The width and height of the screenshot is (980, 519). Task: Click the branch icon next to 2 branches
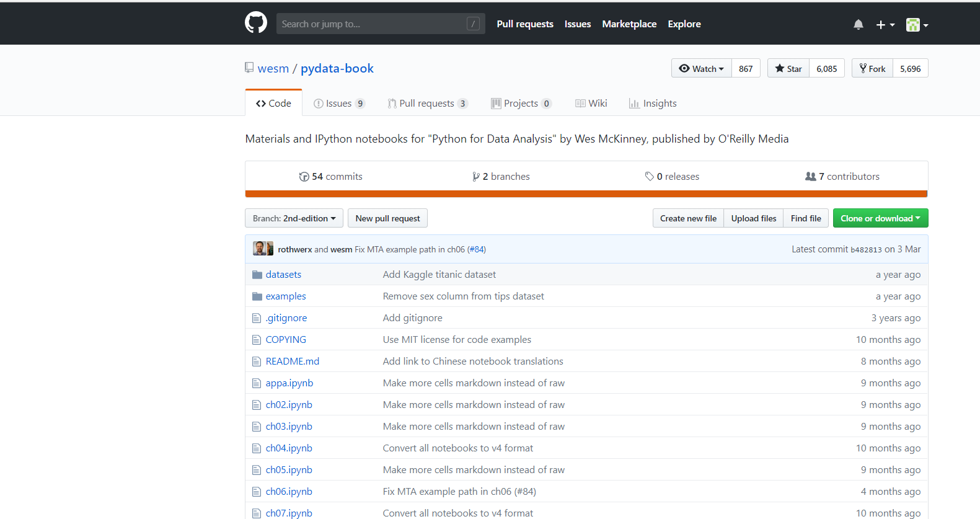pos(475,177)
